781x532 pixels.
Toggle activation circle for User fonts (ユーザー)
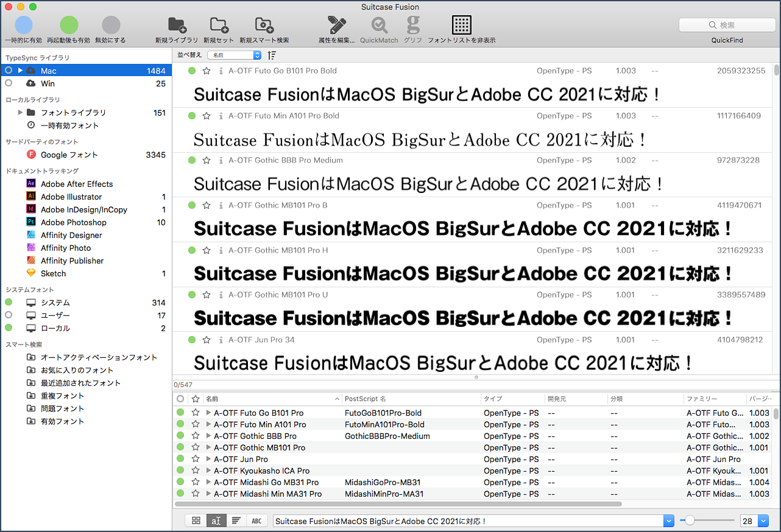pyautogui.click(x=9, y=315)
